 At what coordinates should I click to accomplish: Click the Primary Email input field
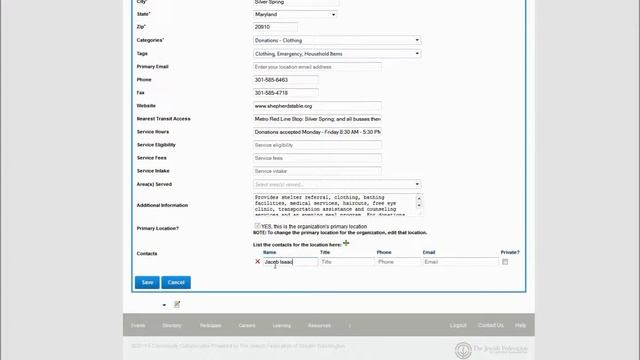[x=317, y=67]
